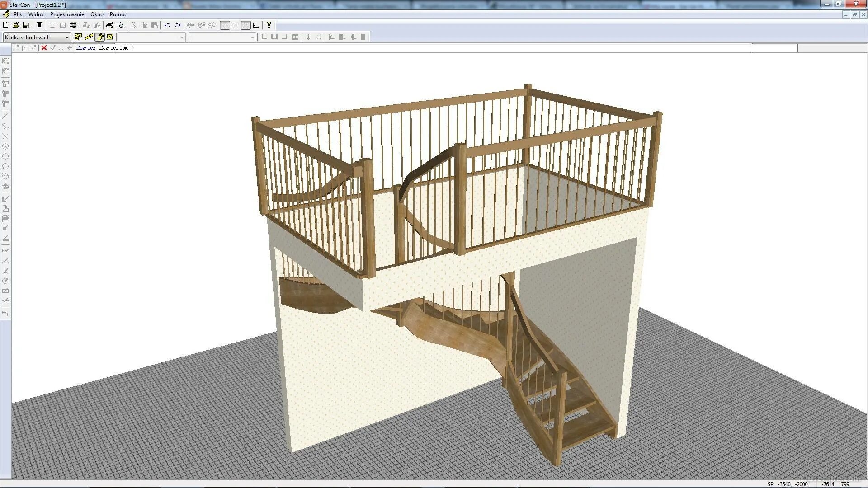Open the Projektowanie menu

tap(67, 14)
